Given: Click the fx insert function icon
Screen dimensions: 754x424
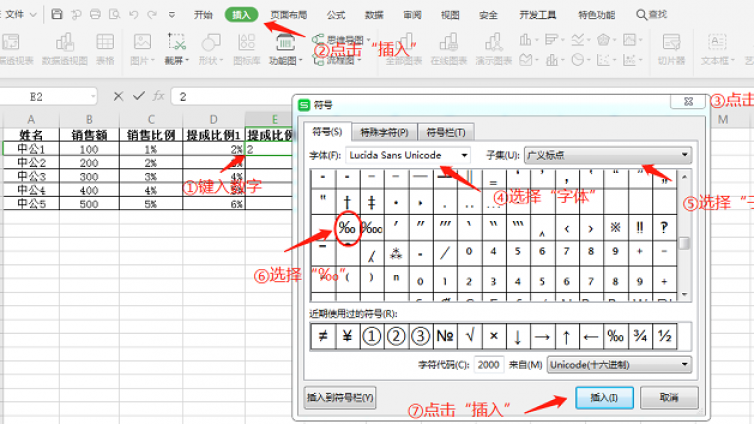Looking at the screenshot, I should click(159, 97).
